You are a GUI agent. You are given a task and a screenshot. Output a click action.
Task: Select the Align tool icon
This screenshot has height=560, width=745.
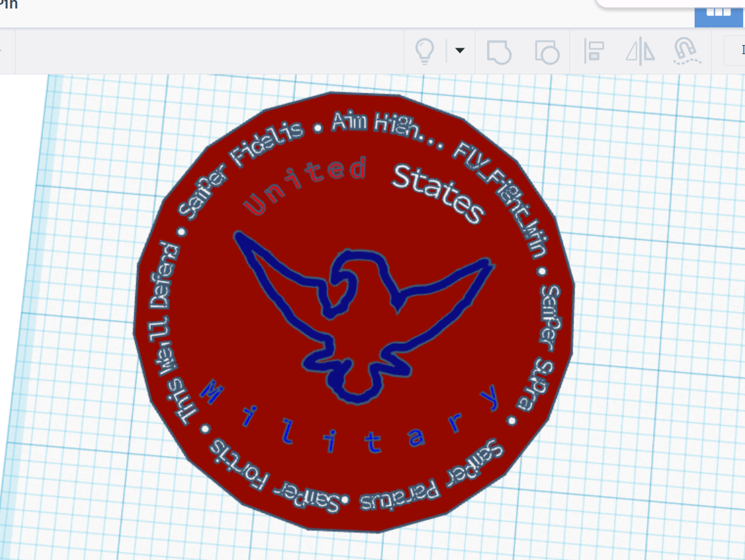[x=594, y=52]
